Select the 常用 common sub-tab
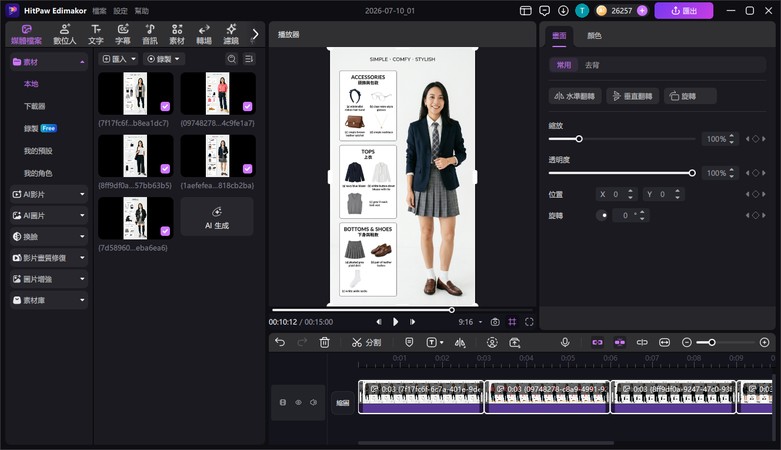Viewport: 781px width, 450px height. [x=563, y=65]
